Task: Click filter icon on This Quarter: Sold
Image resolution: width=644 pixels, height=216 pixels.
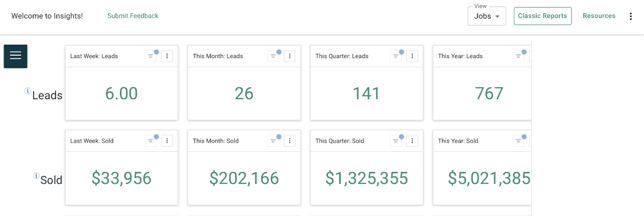Action: click(x=396, y=141)
